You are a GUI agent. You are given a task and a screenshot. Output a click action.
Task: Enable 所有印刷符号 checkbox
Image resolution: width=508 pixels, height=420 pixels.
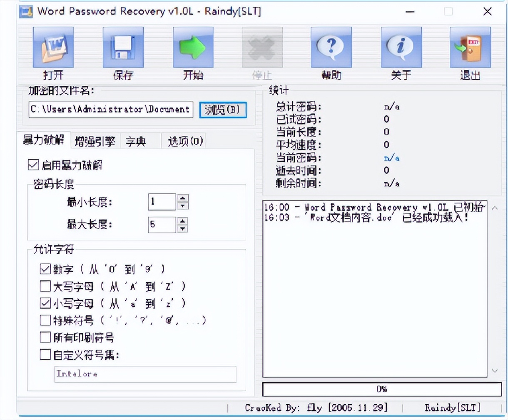click(x=45, y=337)
